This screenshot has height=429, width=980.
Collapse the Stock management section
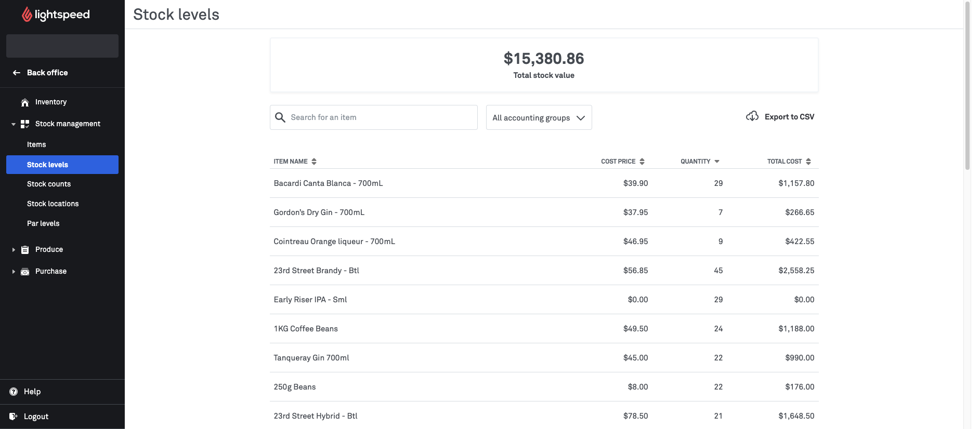(x=14, y=125)
